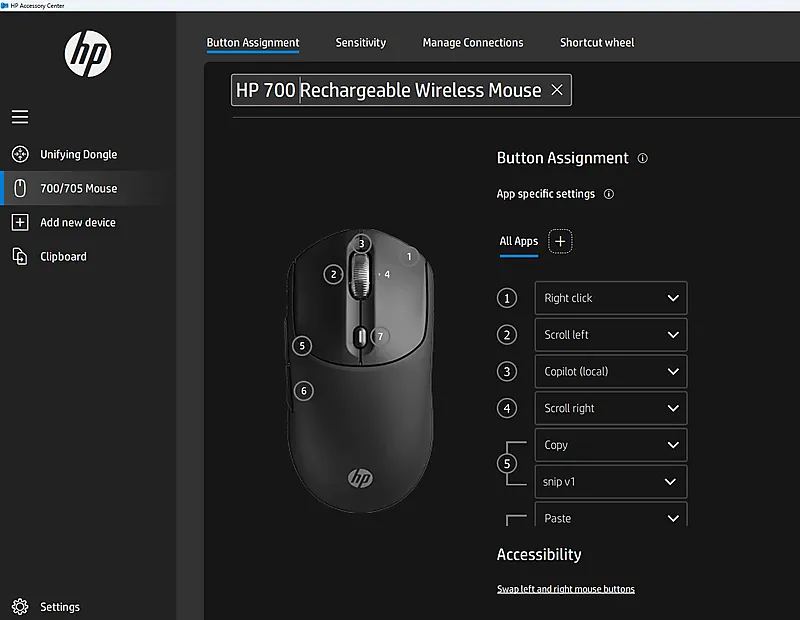Click info icon next to App specific settings

point(609,194)
